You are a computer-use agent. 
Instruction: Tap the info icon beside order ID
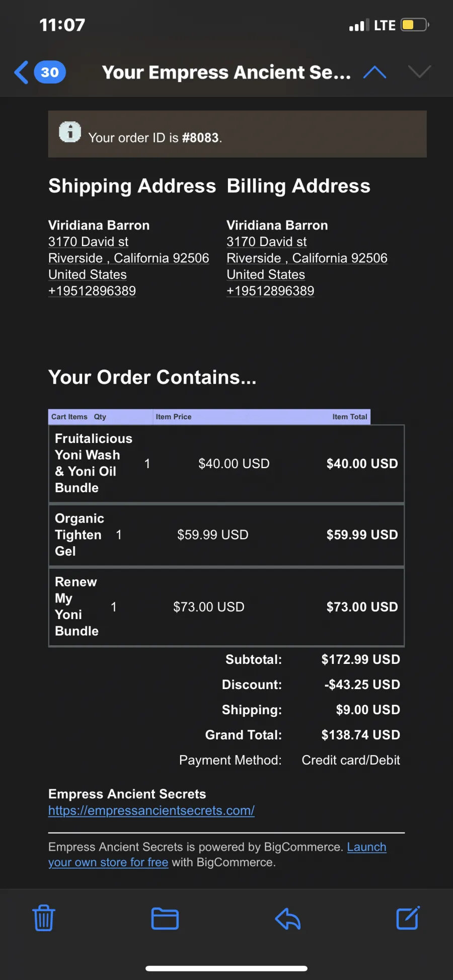click(70, 132)
